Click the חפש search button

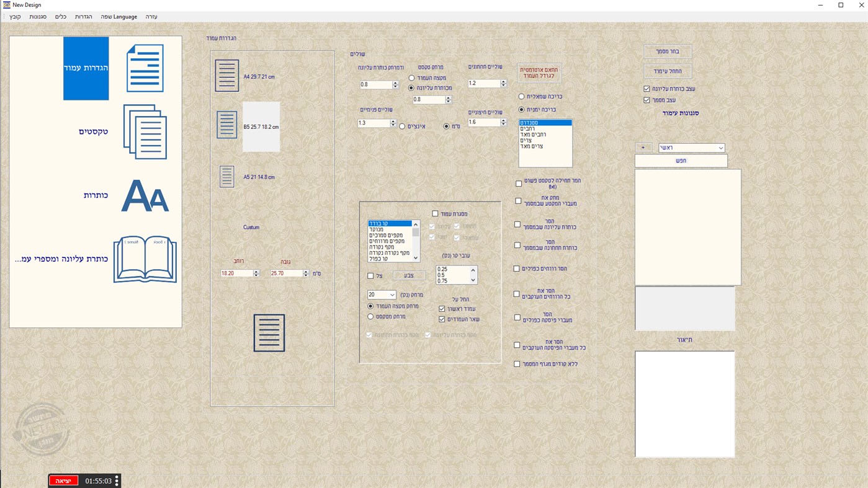[681, 160]
